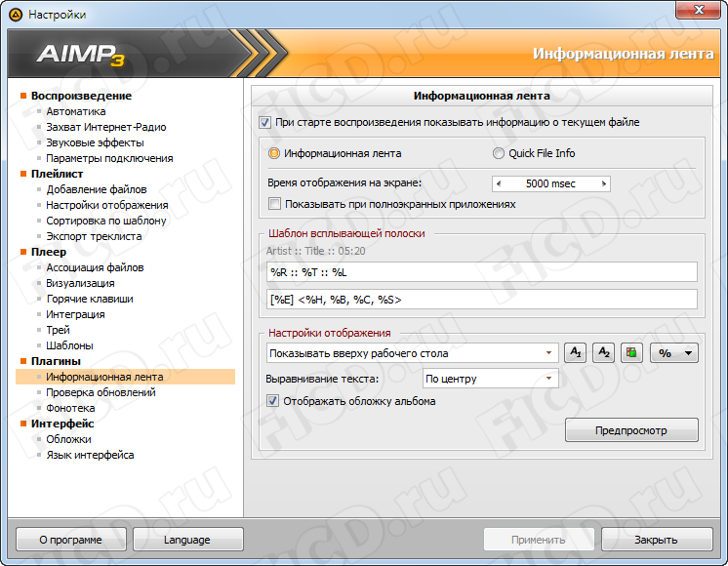Open Фонотека settings page
Viewport: 728px width, 566px height.
70,408
